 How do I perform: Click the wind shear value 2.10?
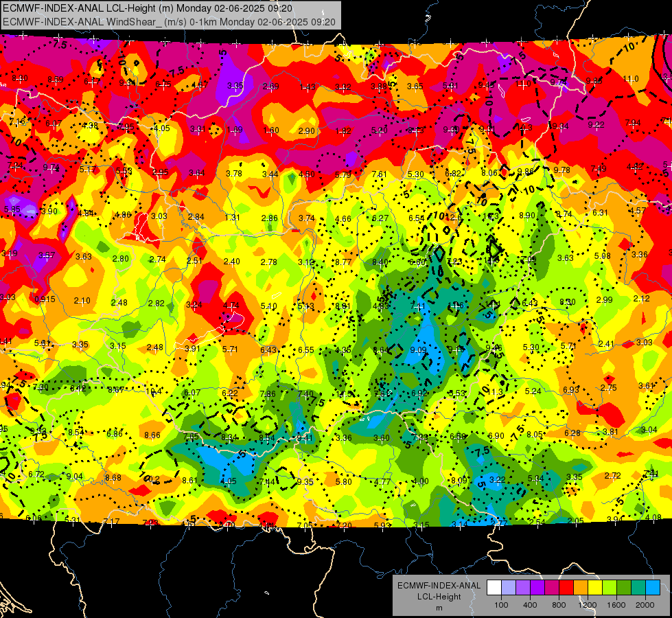coord(82,301)
